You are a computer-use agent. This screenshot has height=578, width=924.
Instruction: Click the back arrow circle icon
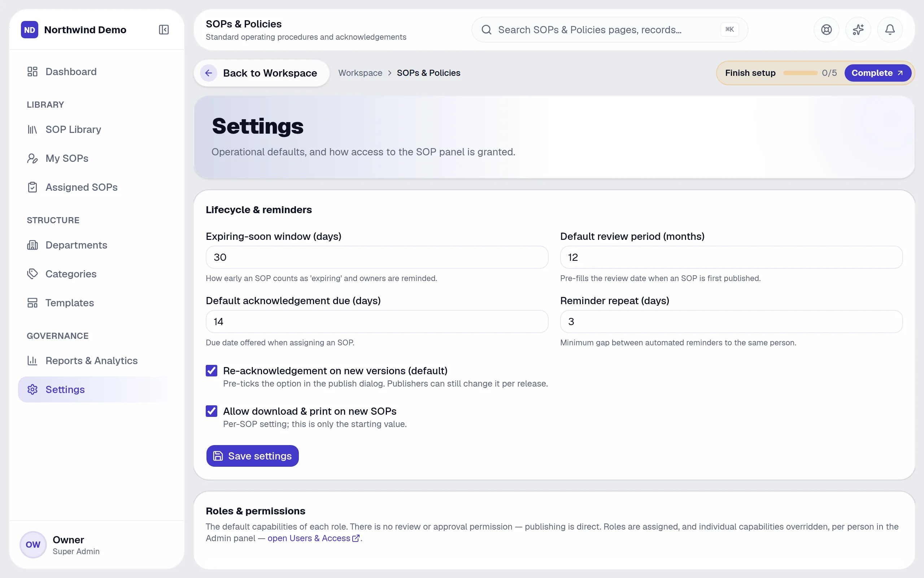pyautogui.click(x=209, y=73)
